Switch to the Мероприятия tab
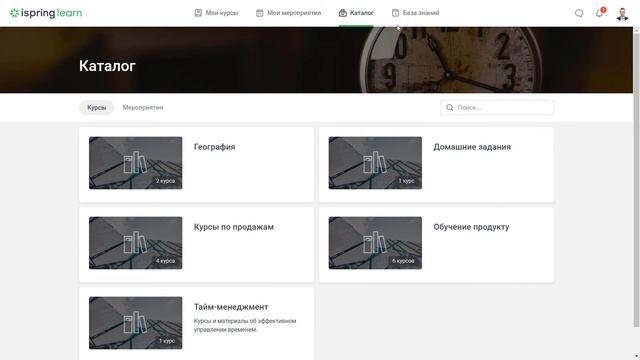Image resolution: width=640 pixels, height=360 pixels. click(x=143, y=107)
